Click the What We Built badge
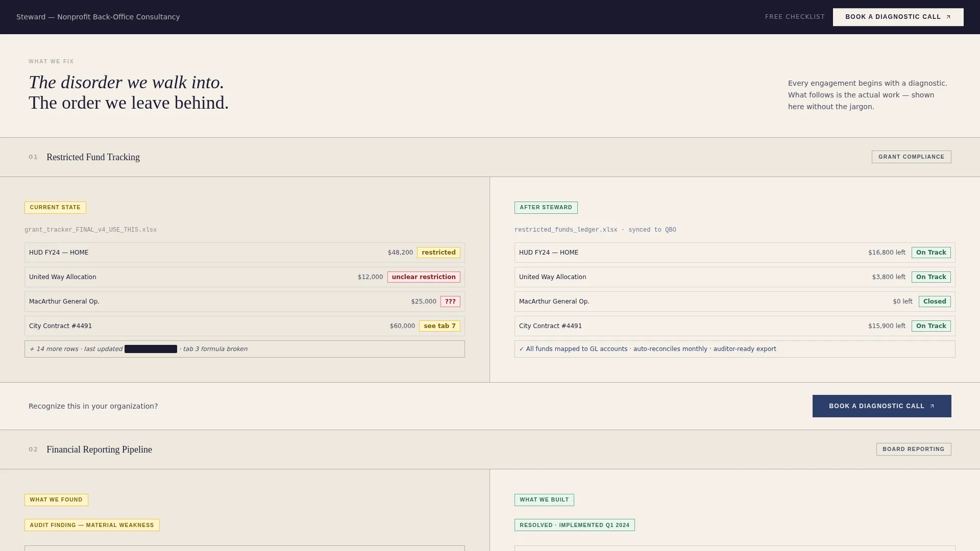The image size is (980, 551). tap(544, 500)
